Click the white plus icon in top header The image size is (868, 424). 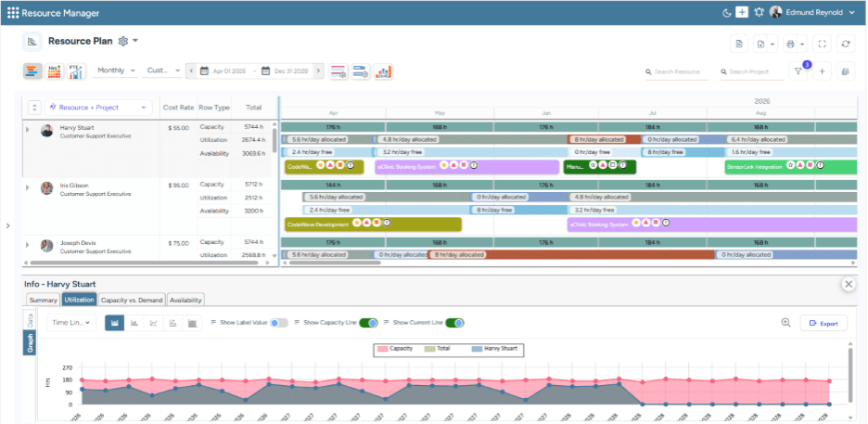[x=742, y=12]
